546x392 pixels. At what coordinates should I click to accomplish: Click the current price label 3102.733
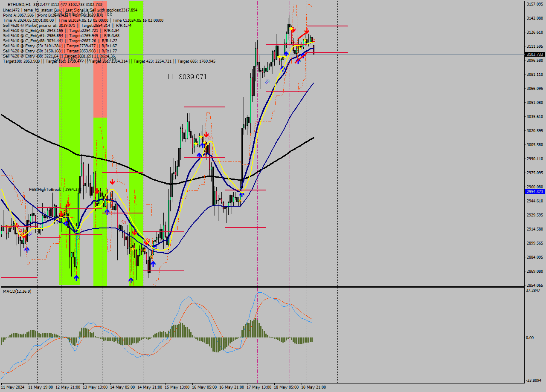pos(534,54)
